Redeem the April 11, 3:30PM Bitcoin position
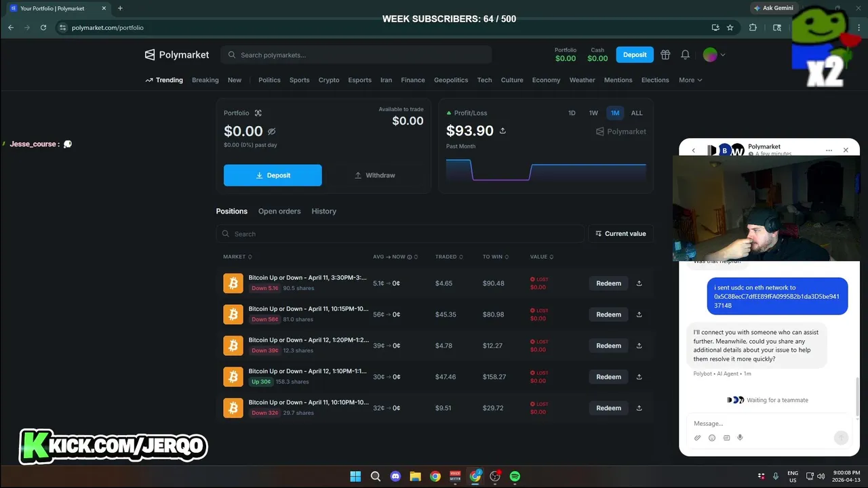 tap(608, 283)
